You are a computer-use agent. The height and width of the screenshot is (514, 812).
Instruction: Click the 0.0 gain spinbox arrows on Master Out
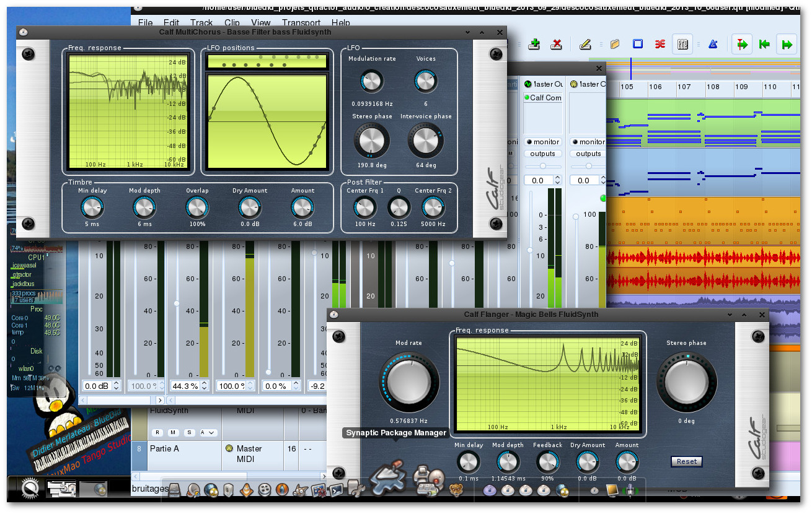pyautogui.click(x=557, y=180)
